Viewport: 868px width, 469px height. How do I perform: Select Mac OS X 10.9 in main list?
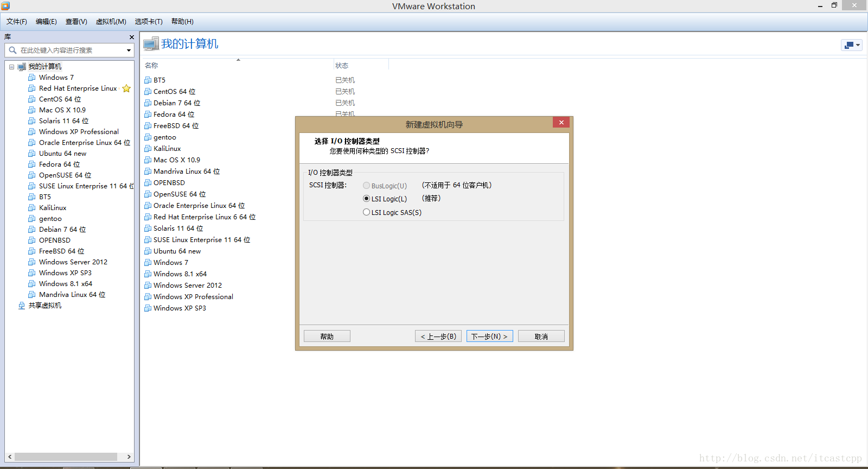[x=177, y=160]
